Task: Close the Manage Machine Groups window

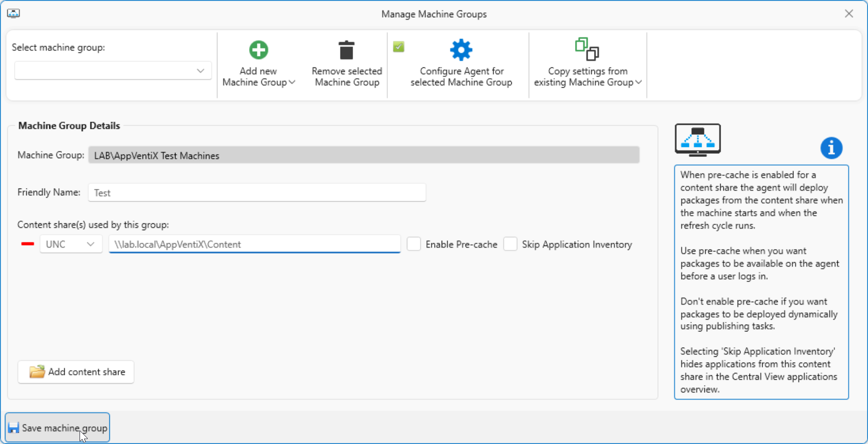Action: pyautogui.click(x=849, y=14)
